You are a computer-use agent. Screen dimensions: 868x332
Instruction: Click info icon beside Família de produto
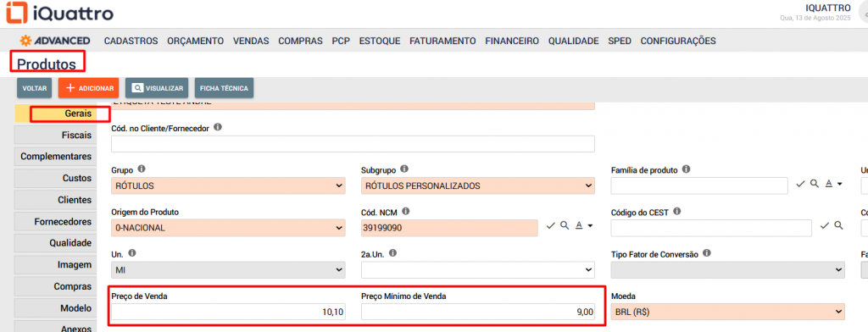click(687, 169)
